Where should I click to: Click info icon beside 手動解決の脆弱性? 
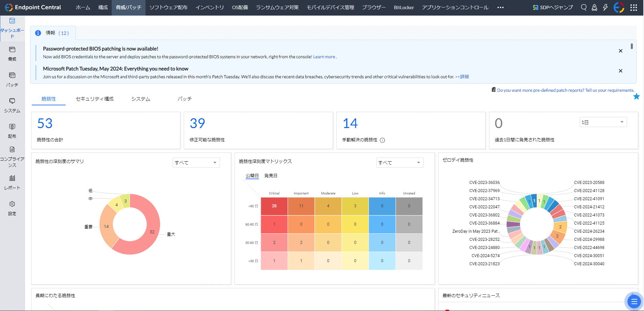coord(382,140)
